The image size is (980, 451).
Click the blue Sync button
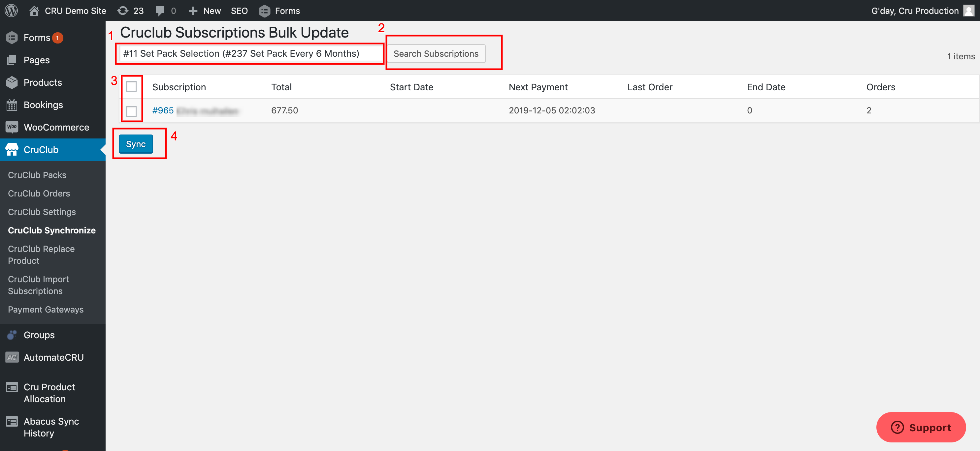point(136,144)
